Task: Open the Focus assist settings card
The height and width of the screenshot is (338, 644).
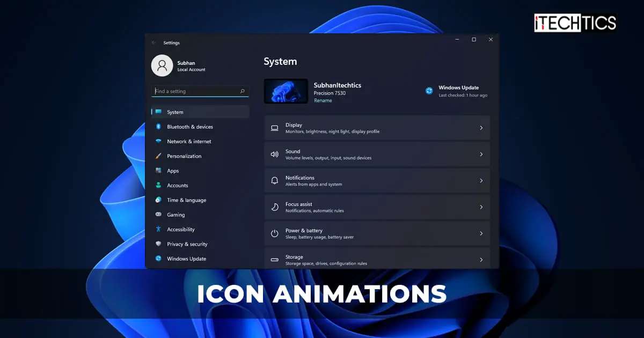Action: tap(377, 207)
